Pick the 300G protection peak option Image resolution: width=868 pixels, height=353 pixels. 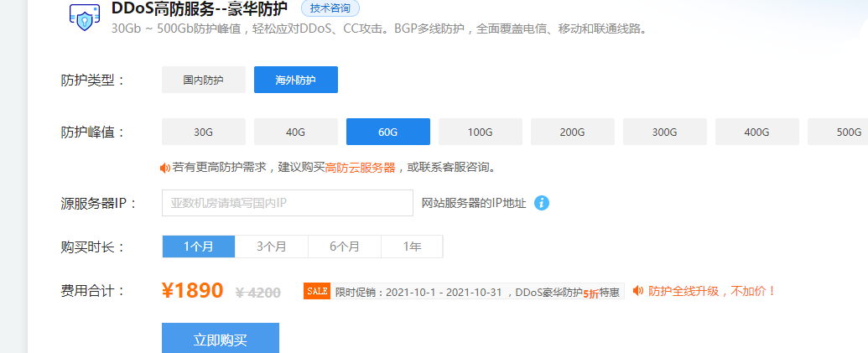[665, 132]
